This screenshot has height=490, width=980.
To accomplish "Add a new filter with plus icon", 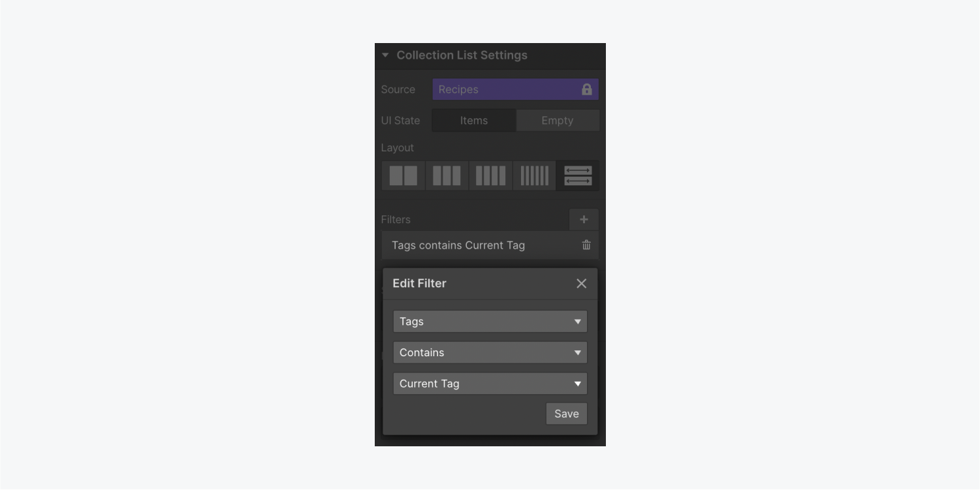I will (584, 219).
